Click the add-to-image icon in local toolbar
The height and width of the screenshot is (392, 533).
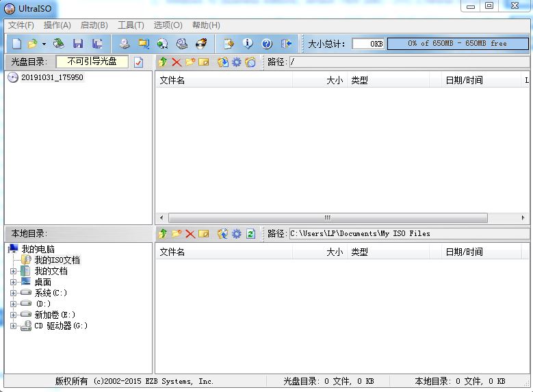(x=223, y=234)
